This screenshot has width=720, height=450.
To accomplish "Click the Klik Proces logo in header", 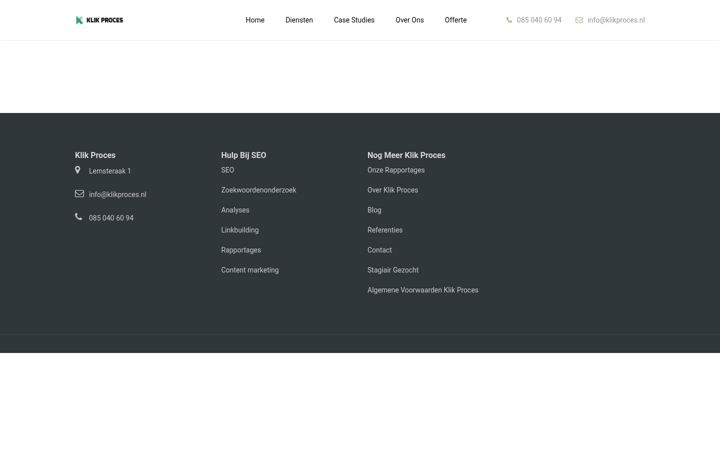I will [x=99, y=20].
